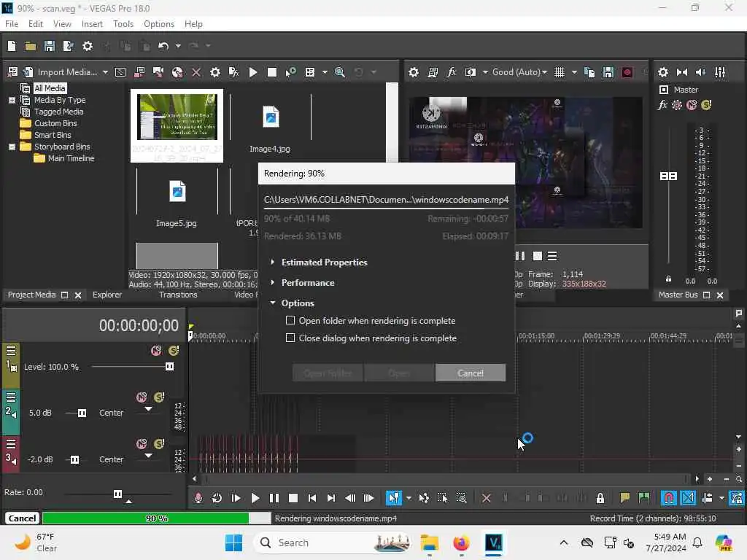Viewport: 747px width, 560px height.
Task: Click the record microphone button
Action: click(x=198, y=498)
